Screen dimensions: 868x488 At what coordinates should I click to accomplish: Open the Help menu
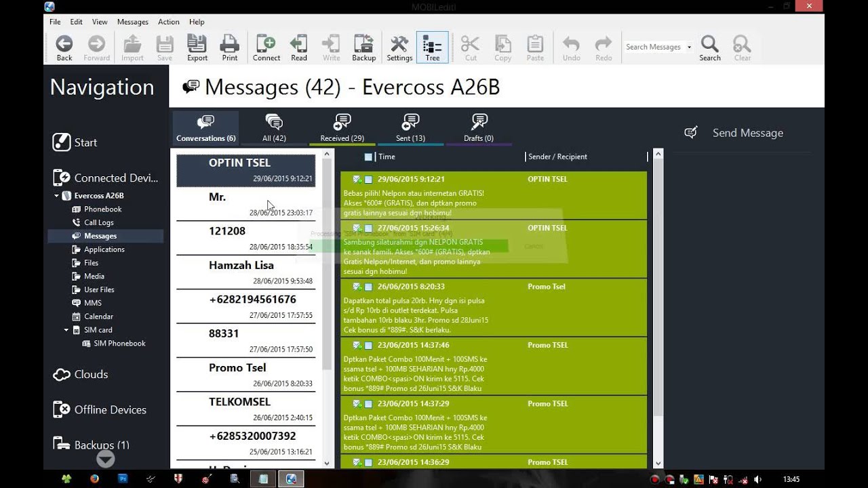tap(197, 22)
